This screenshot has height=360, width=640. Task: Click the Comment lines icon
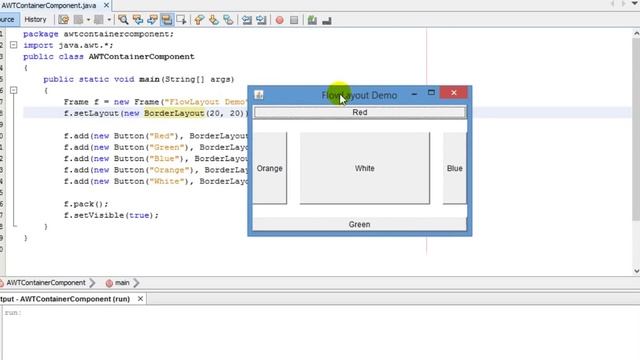(x=312, y=20)
